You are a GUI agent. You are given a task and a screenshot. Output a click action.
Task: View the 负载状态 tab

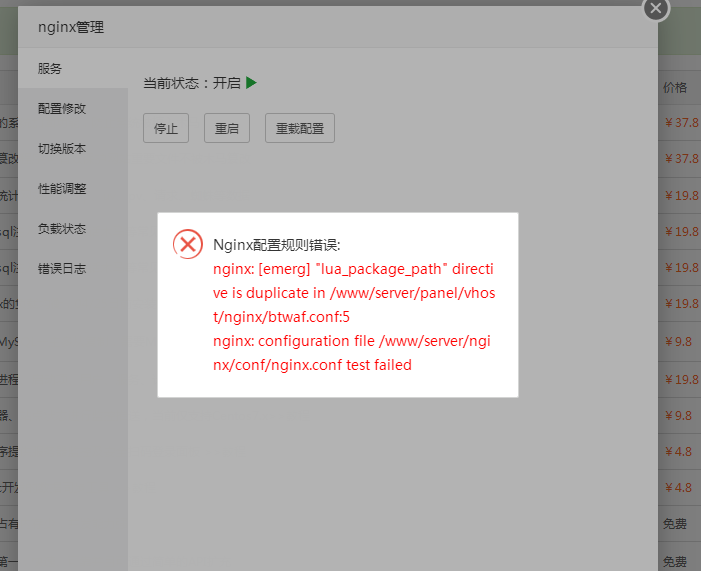point(73,228)
